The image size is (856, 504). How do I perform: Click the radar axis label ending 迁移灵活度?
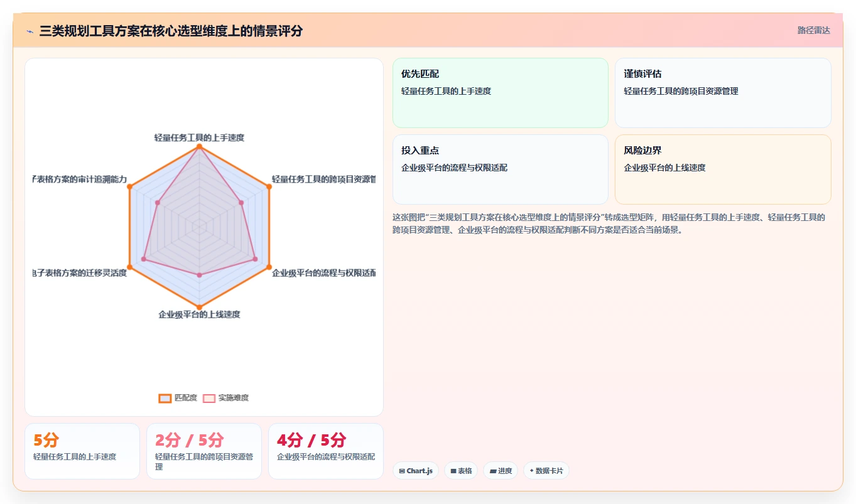pos(80,273)
